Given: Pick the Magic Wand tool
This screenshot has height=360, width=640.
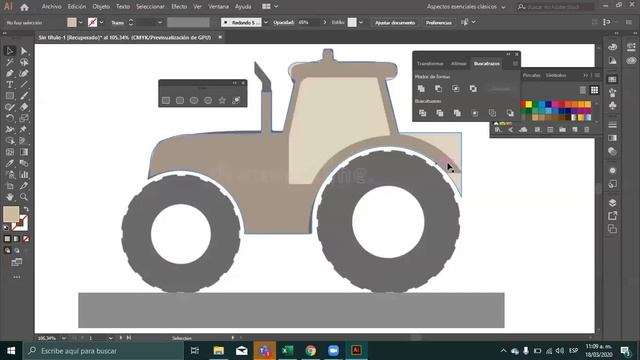Looking at the screenshot, I should point(10,62).
